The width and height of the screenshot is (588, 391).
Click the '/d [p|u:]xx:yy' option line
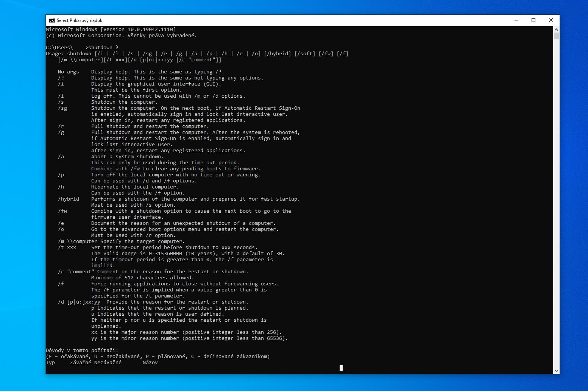coord(153,302)
